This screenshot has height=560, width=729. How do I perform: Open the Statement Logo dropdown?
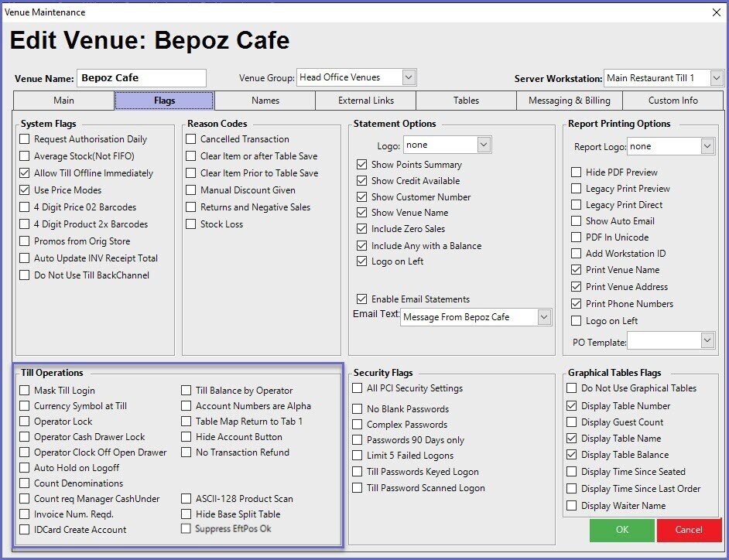pos(484,145)
